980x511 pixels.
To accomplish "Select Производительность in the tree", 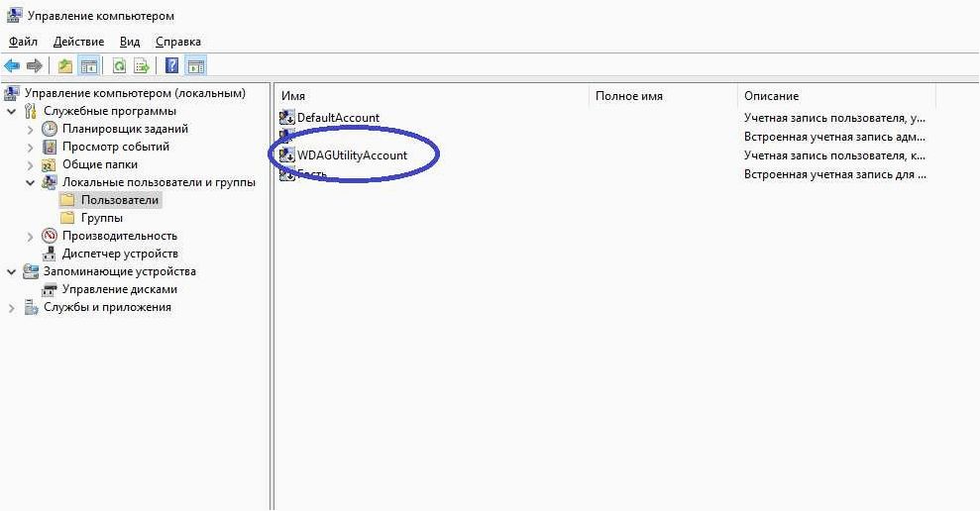I will click(x=119, y=236).
